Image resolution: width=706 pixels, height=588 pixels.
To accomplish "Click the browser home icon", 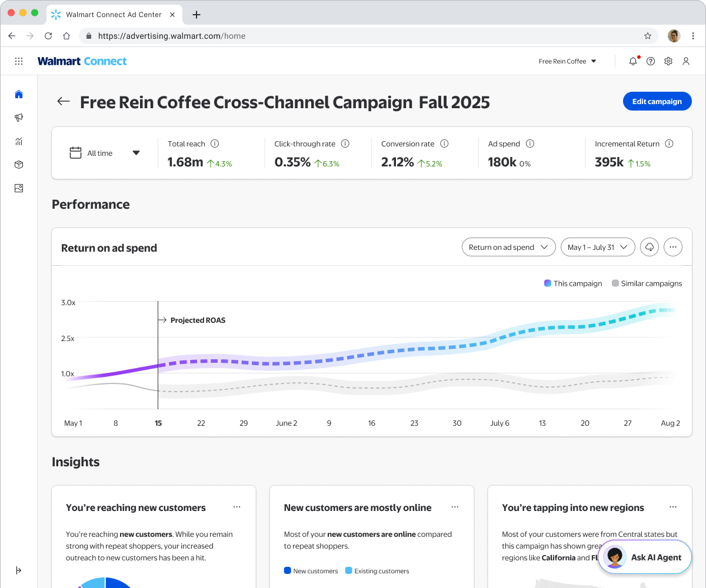I will (66, 36).
